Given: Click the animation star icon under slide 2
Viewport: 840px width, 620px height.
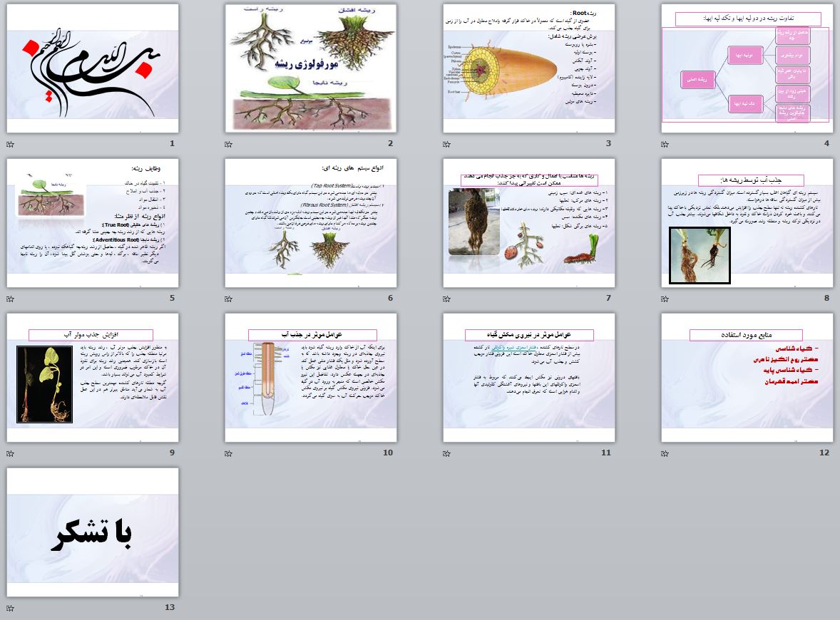Looking at the screenshot, I should [228, 144].
